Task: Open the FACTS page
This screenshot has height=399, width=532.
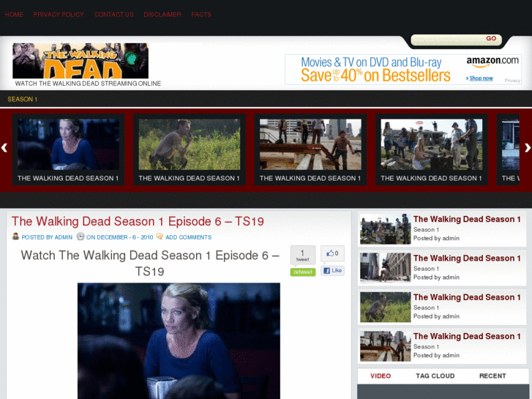Action: pyautogui.click(x=201, y=15)
